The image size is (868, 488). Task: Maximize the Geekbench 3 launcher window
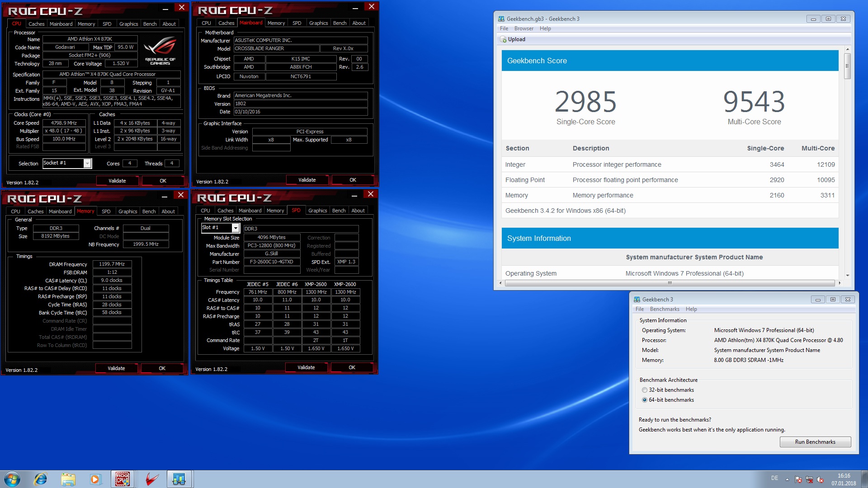[833, 300]
